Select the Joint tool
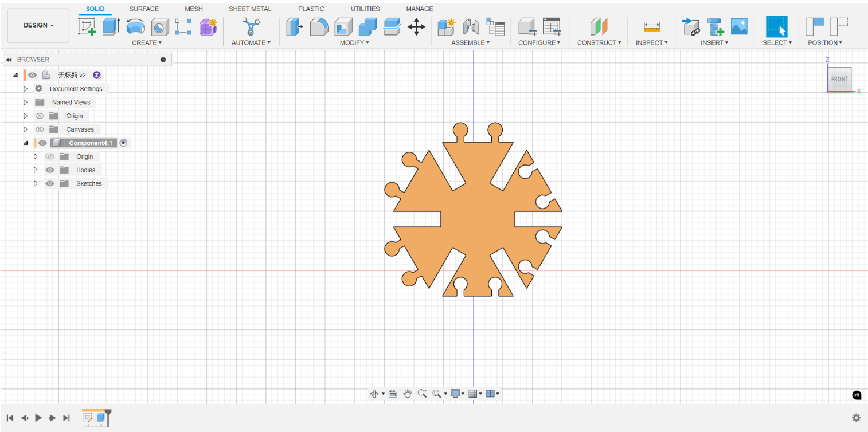 pos(471,26)
